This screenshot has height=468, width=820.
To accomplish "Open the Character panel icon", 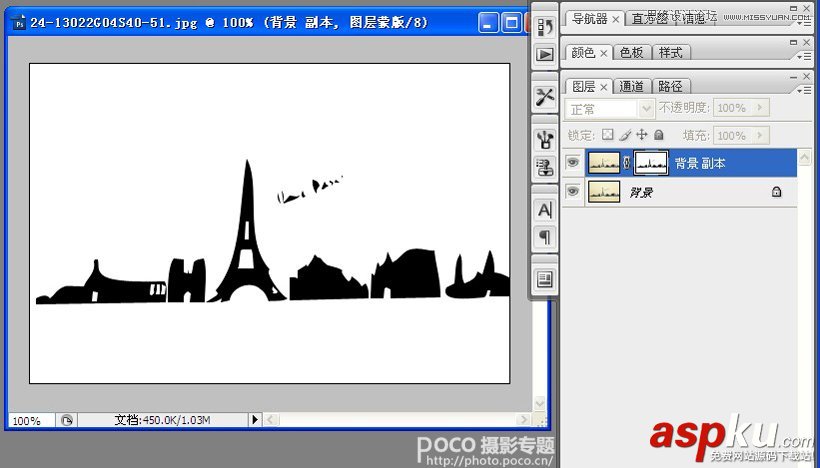I will pyautogui.click(x=545, y=210).
